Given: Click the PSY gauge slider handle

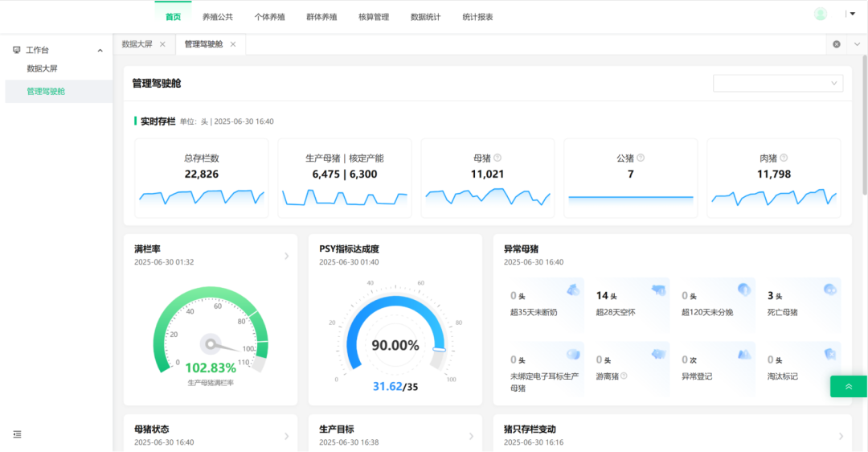Looking at the screenshot, I should point(439,349).
